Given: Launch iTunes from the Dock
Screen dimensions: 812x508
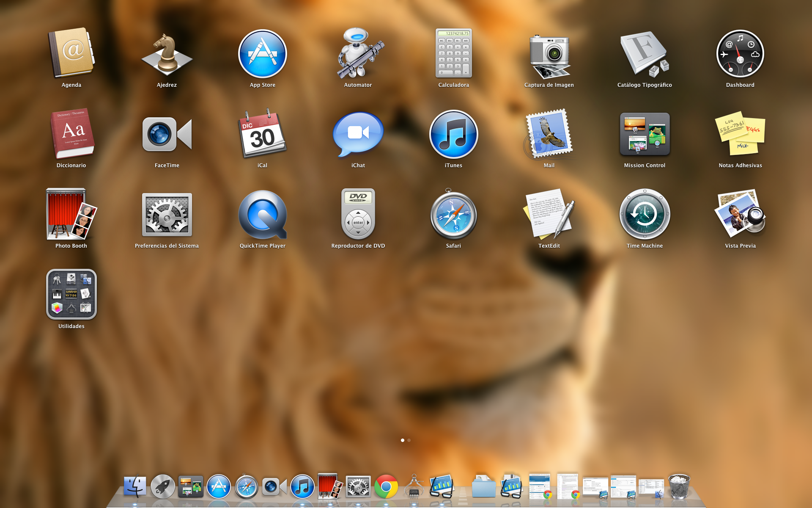Looking at the screenshot, I should [302, 486].
